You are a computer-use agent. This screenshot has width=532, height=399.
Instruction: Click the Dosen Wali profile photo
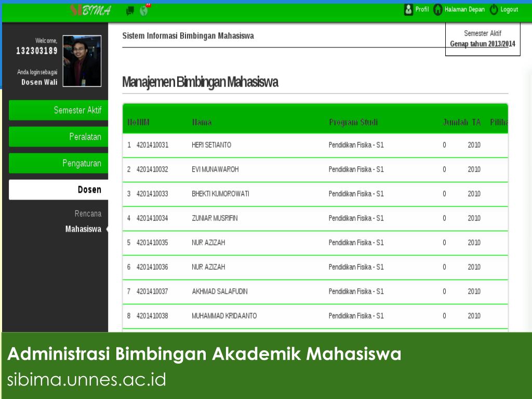click(82, 60)
